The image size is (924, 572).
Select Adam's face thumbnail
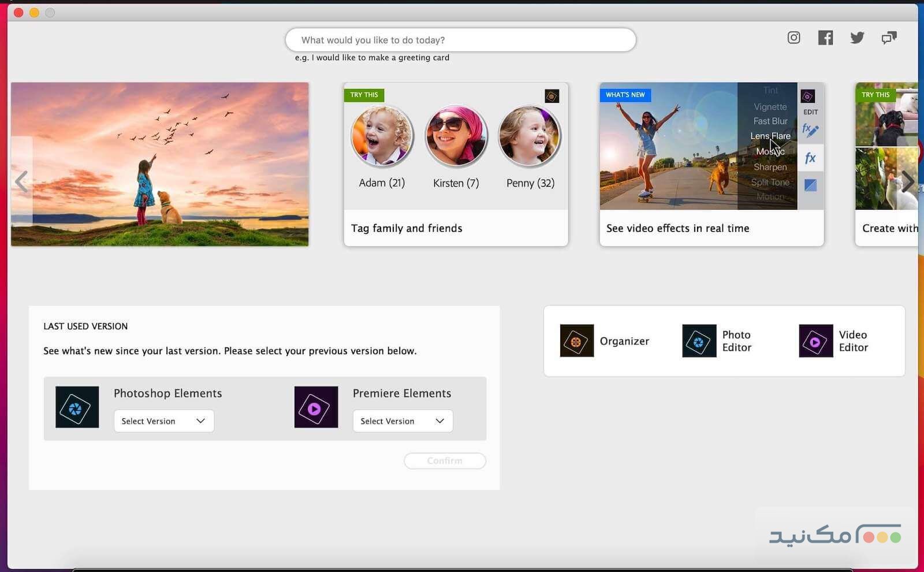(382, 136)
